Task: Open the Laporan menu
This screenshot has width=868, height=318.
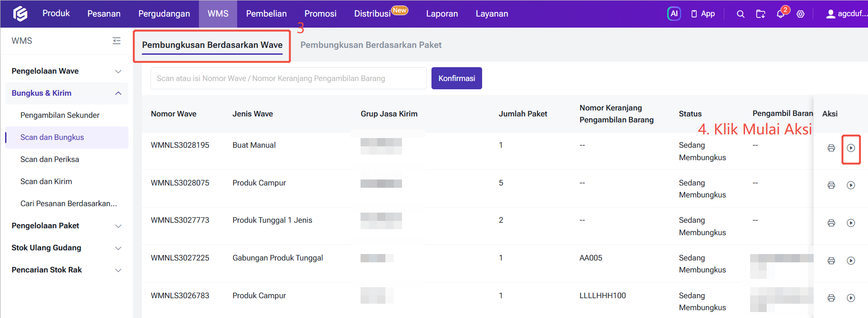Action: click(442, 14)
